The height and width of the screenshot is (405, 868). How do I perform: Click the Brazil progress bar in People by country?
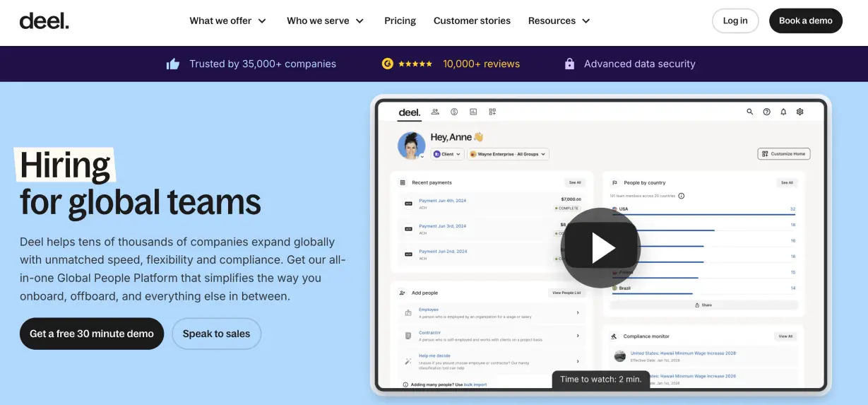[x=652, y=293]
